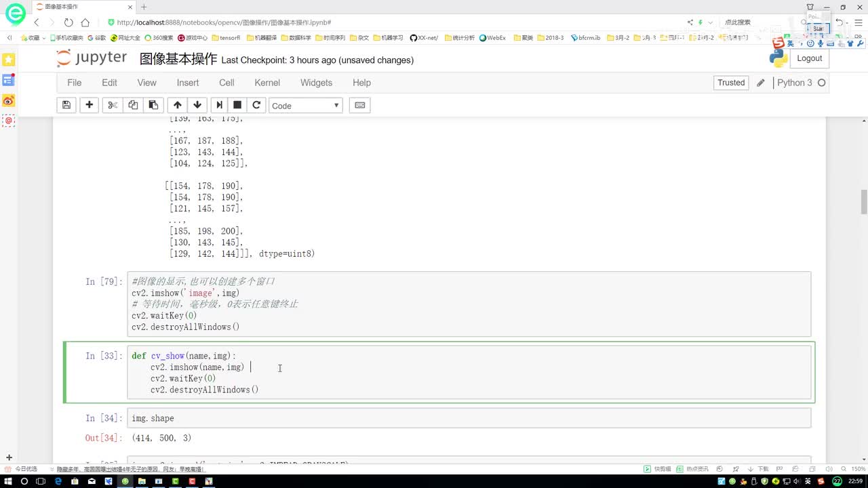
Task: Open the Help menu
Action: click(361, 83)
